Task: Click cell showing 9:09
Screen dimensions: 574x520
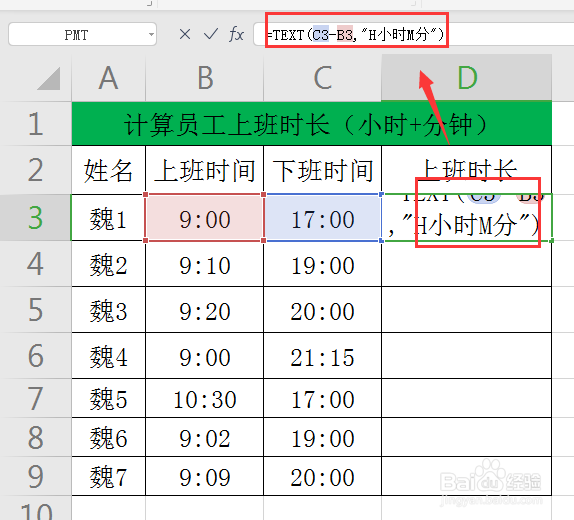Action: [x=204, y=476]
